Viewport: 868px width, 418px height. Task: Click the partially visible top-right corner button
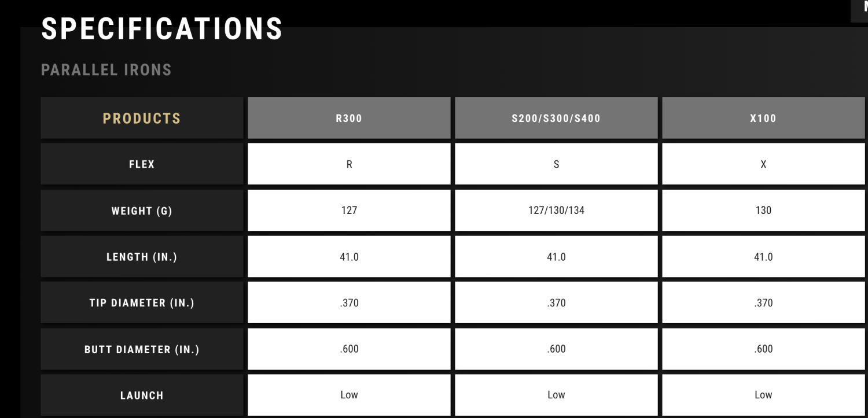pyautogui.click(x=859, y=10)
